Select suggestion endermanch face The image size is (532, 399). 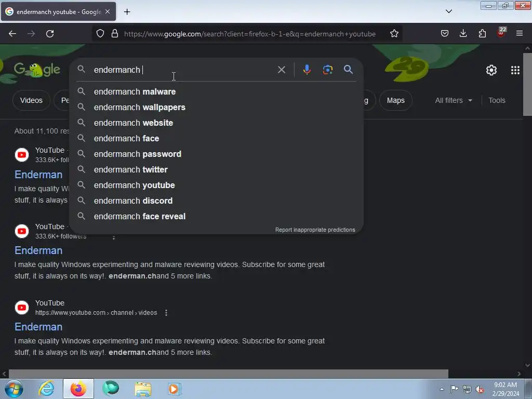[217, 138]
